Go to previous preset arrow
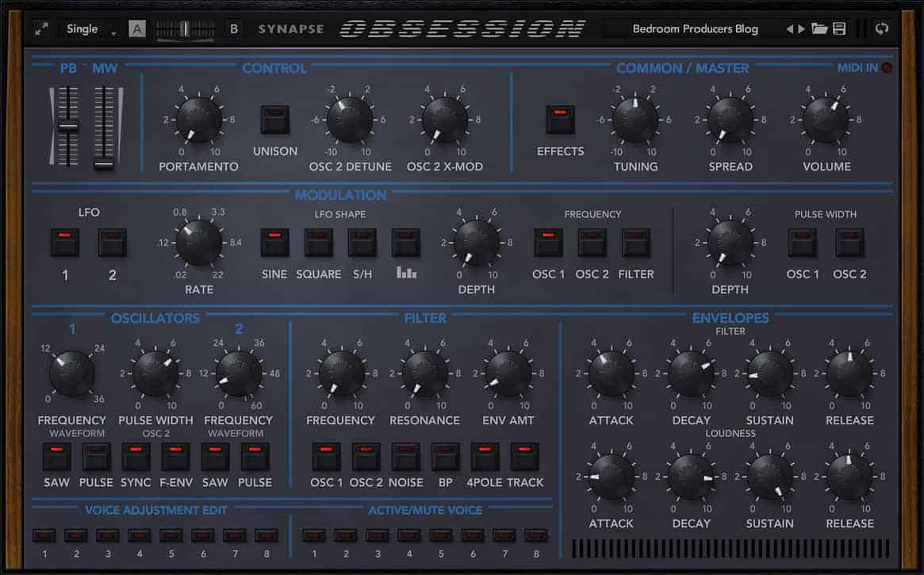 790,29
